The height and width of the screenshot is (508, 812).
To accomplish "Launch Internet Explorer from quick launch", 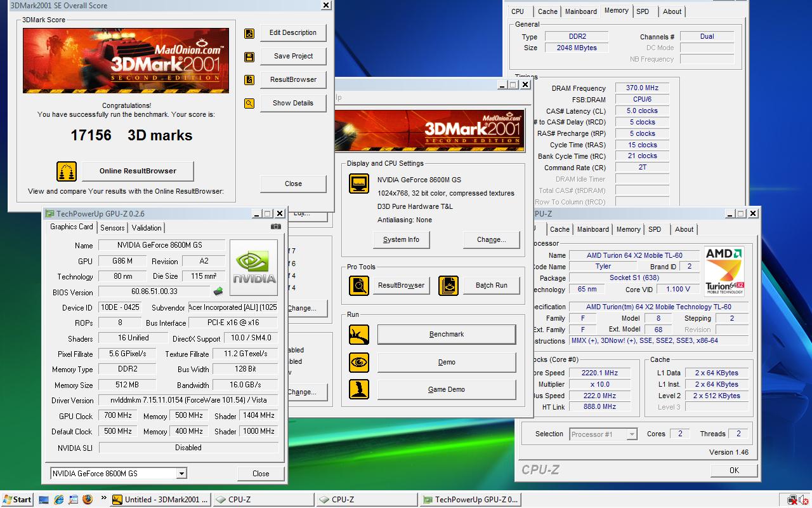I will 59,500.
